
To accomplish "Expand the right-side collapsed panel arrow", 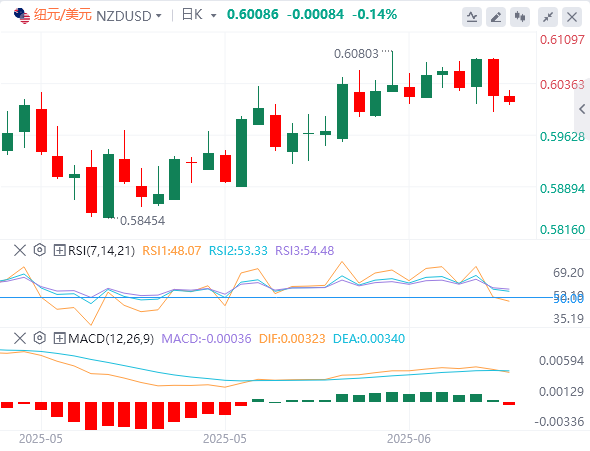I will (x=582, y=109).
